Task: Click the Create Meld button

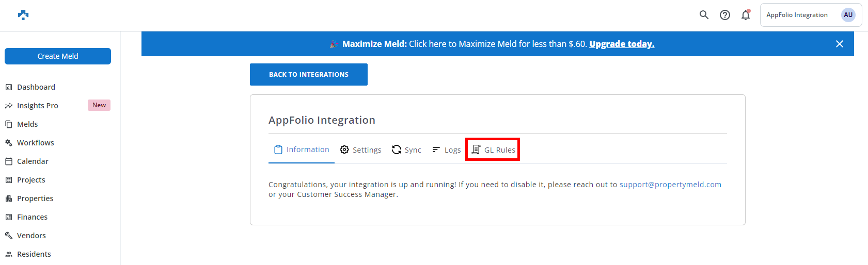Action: pos(58,56)
